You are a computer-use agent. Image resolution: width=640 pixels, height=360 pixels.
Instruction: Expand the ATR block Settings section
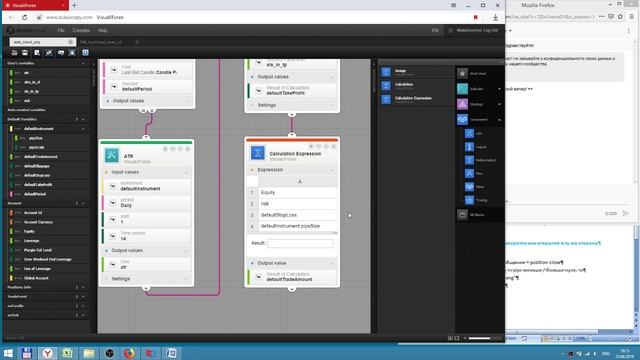(186, 279)
